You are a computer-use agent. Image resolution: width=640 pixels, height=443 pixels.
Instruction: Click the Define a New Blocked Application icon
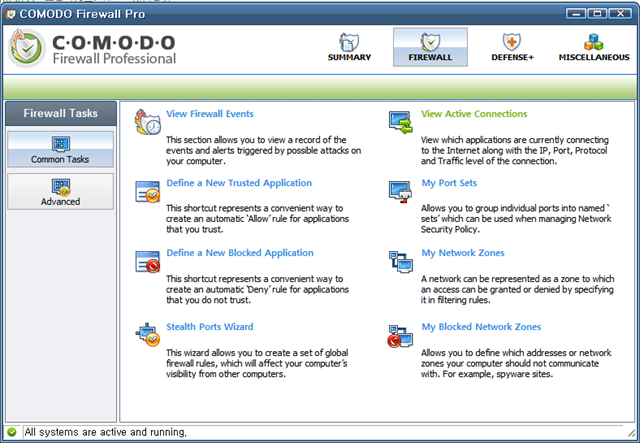[x=147, y=262]
